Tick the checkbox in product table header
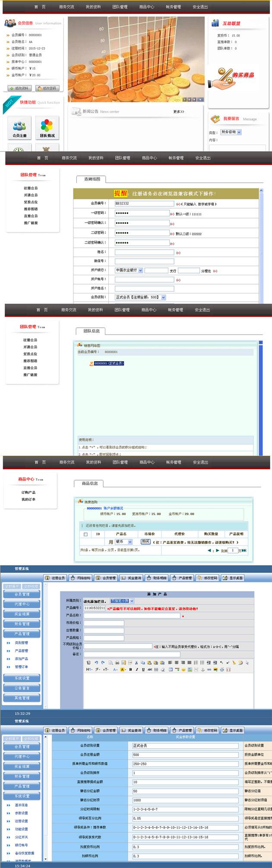Screen dimensions: 272x868 click(x=85, y=534)
